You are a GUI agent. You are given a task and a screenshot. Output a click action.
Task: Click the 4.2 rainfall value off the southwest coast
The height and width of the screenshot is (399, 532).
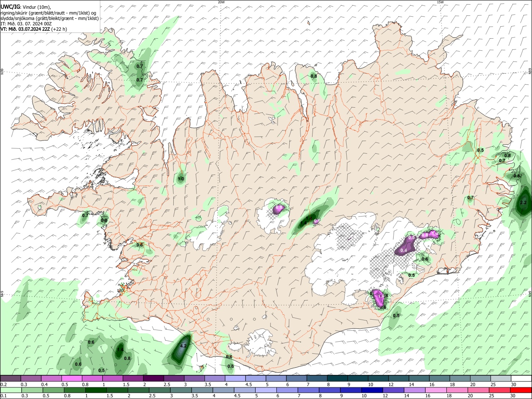(x=183, y=346)
